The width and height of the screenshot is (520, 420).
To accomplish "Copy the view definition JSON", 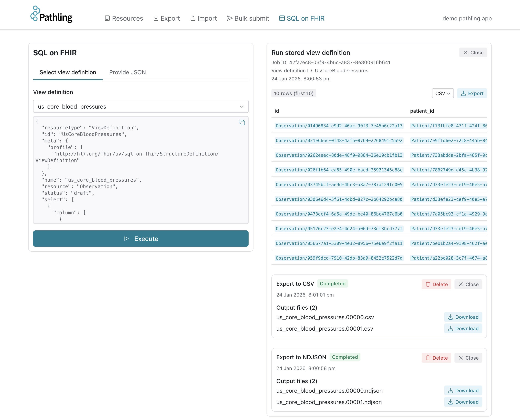I will [242, 123].
